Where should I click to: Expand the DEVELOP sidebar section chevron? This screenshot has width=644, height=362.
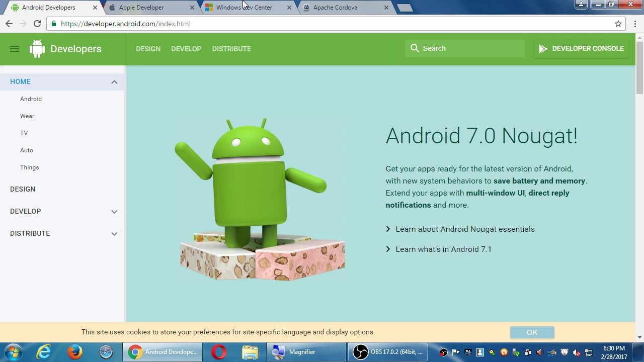pyautogui.click(x=114, y=212)
